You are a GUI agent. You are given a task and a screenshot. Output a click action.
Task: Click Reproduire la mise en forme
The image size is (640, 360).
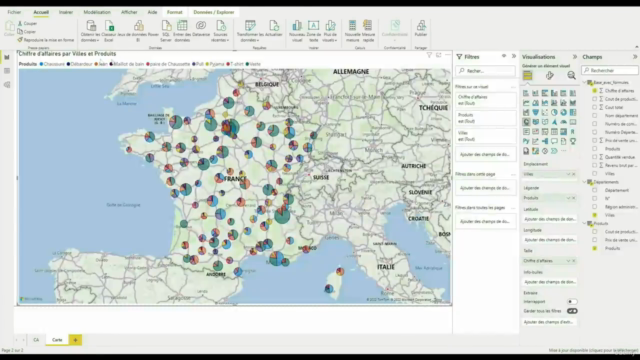[46, 40]
